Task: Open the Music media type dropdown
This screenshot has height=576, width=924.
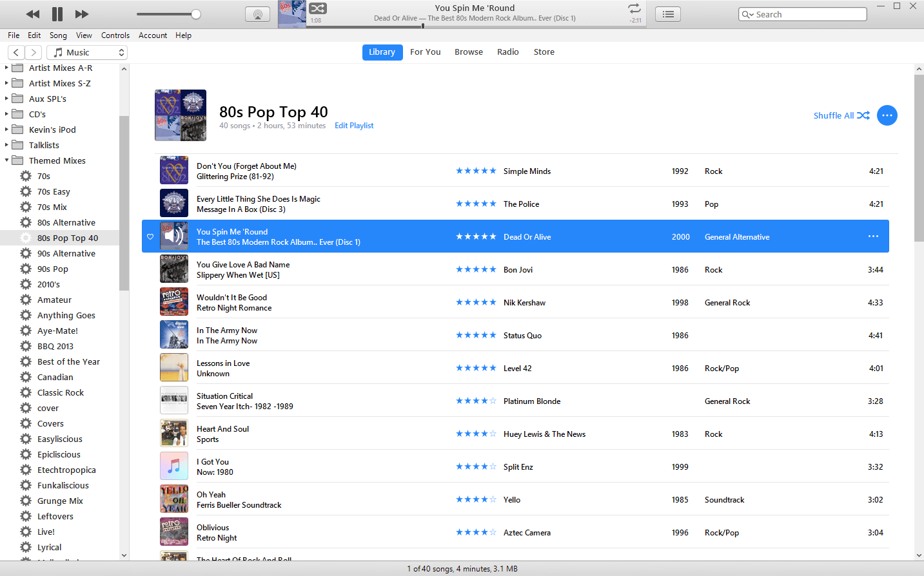Action: pyautogui.click(x=86, y=52)
